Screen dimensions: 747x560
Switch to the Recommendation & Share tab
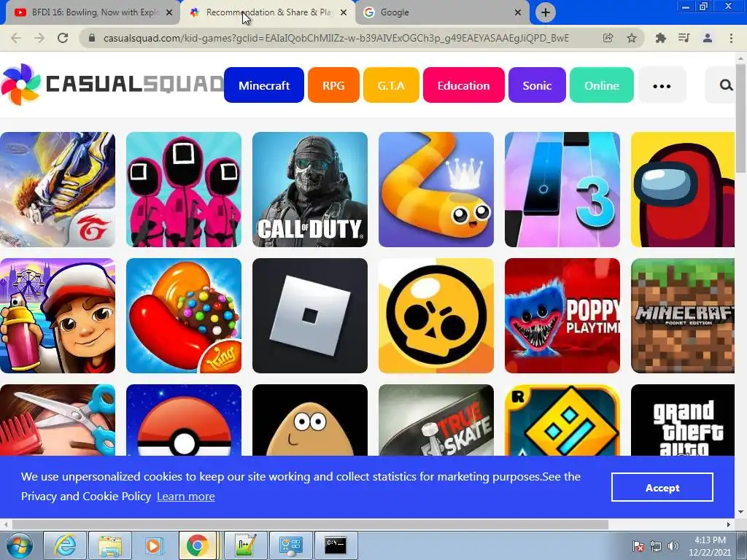coord(268,12)
